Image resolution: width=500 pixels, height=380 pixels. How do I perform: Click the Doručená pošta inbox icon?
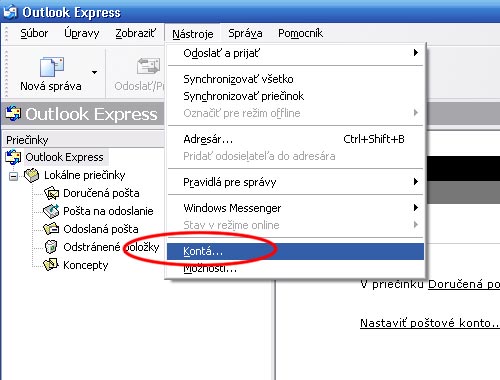coord(51,193)
